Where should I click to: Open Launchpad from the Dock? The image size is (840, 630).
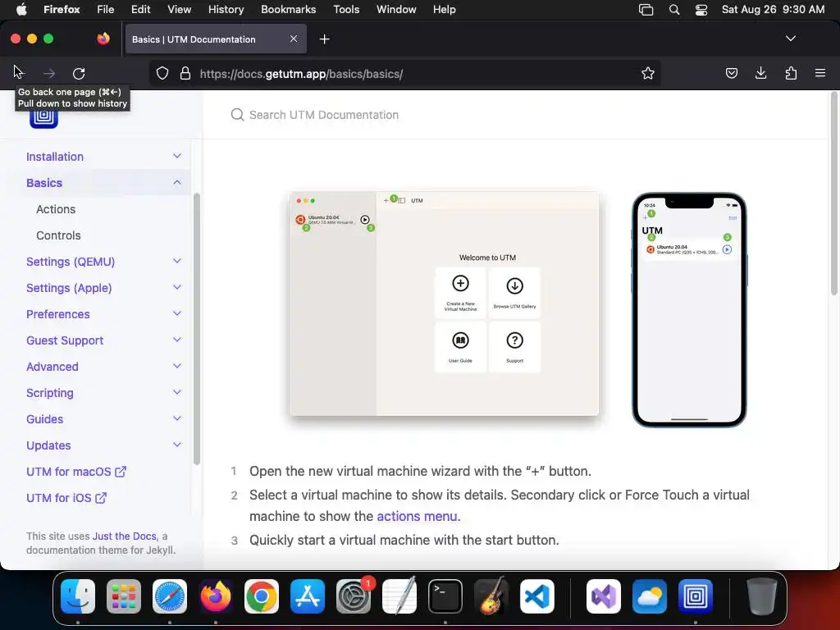[x=124, y=596]
